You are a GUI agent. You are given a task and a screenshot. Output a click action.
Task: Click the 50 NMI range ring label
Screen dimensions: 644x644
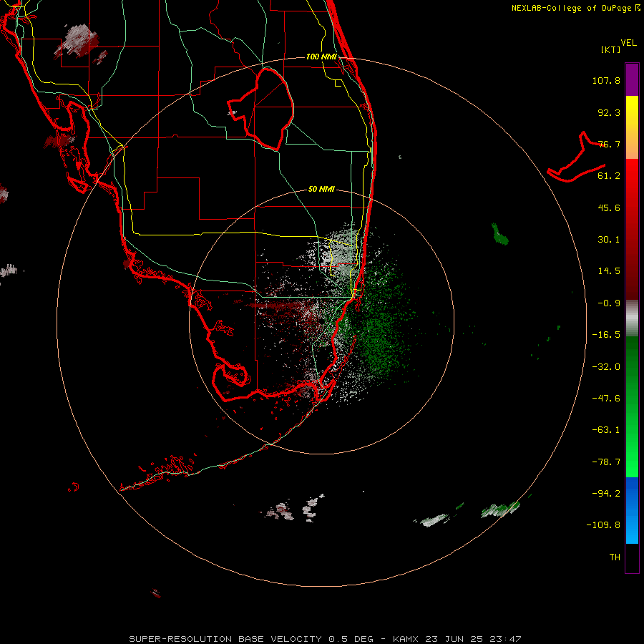click(x=321, y=190)
